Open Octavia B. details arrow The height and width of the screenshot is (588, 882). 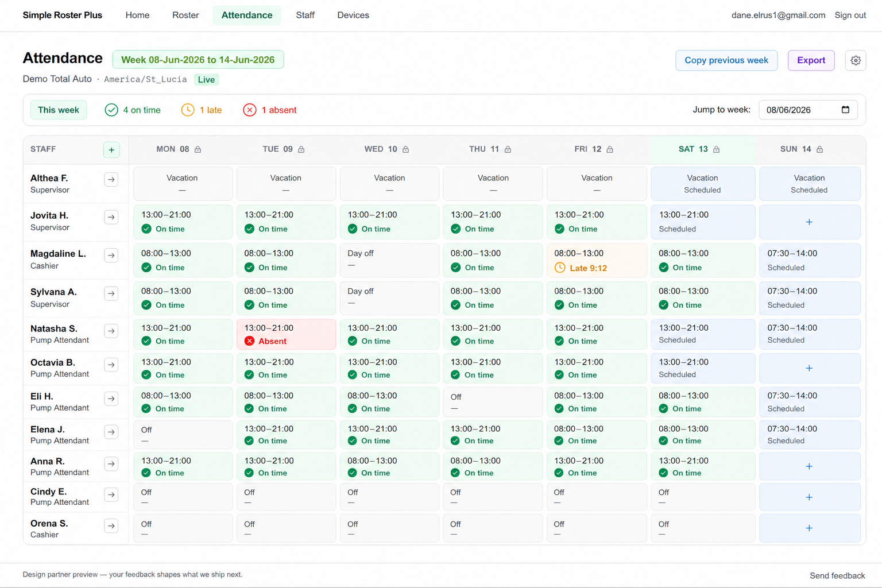click(x=111, y=365)
